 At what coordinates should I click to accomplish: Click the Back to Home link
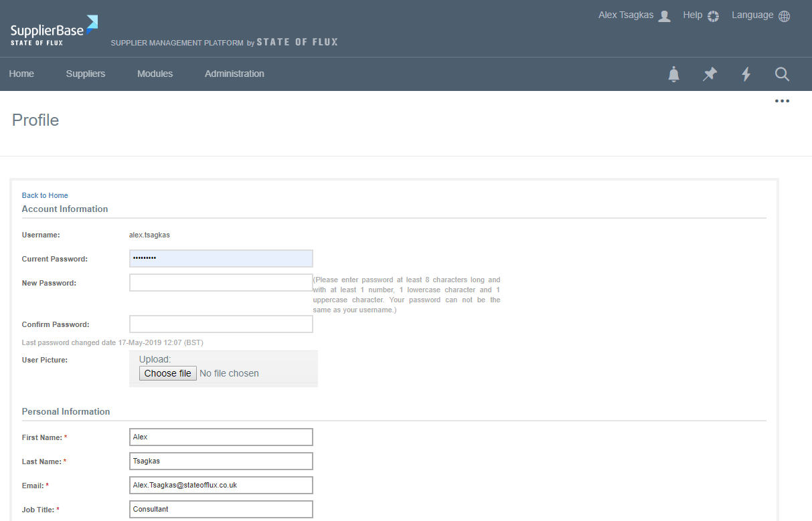tap(45, 195)
